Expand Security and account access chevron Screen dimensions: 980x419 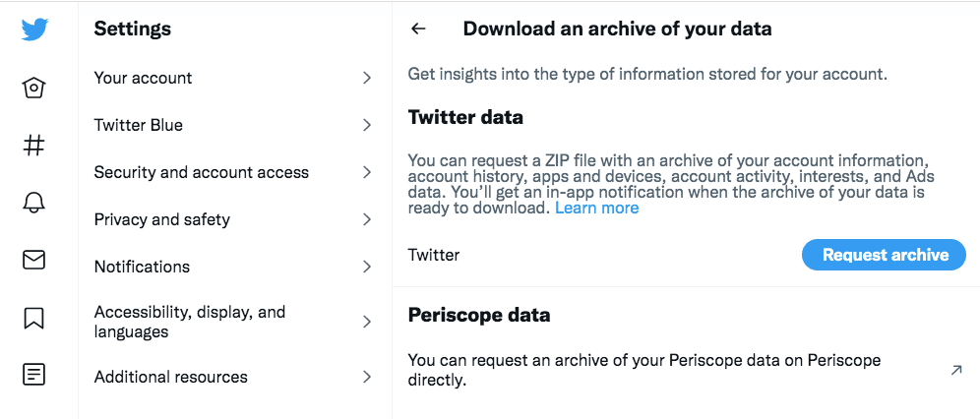(x=367, y=172)
